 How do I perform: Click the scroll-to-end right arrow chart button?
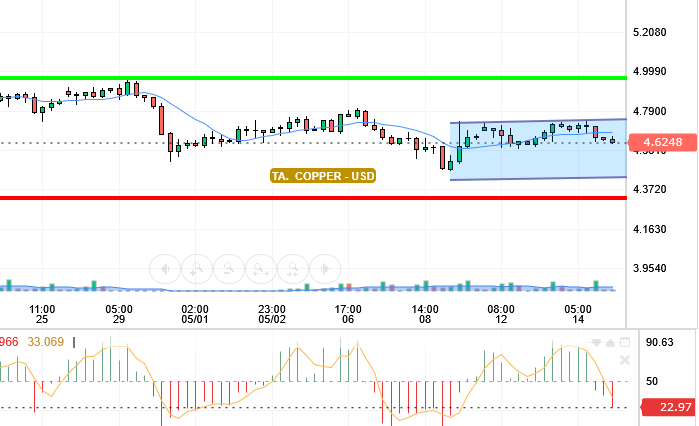point(325,269)
